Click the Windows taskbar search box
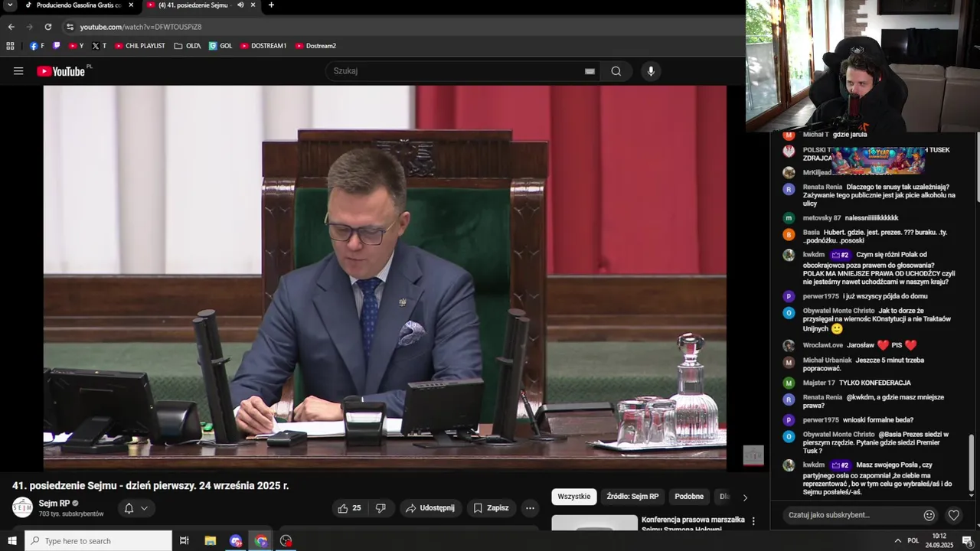 (x=98, y=541)
